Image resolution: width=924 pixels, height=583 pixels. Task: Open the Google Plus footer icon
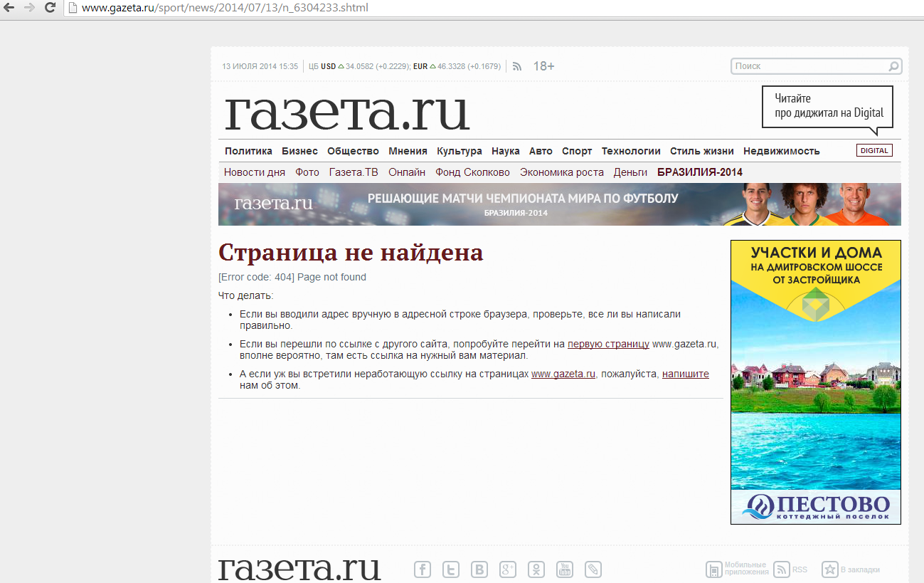508,569
